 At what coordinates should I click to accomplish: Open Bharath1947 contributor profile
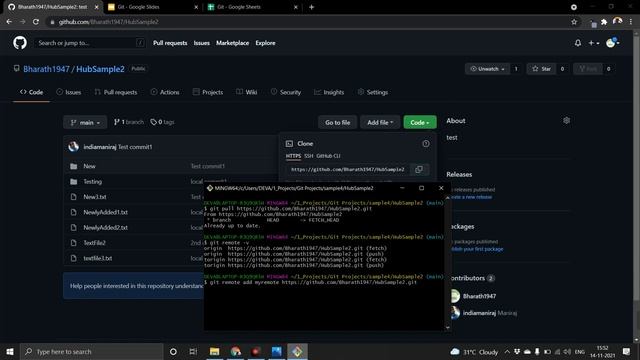[479, 296]
